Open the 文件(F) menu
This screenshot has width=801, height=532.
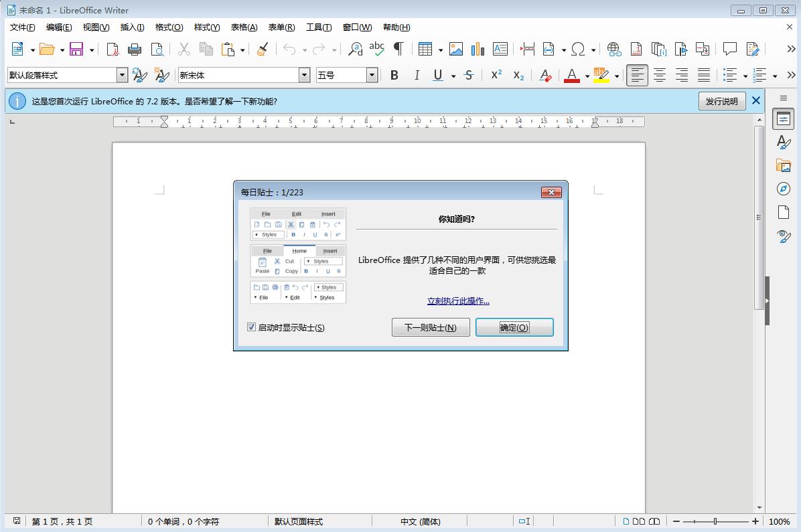23,27
